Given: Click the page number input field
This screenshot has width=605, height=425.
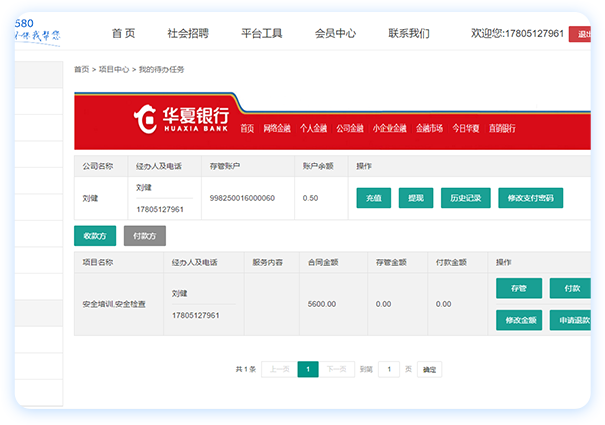Looking at the screenshot, I should point(389,369).
